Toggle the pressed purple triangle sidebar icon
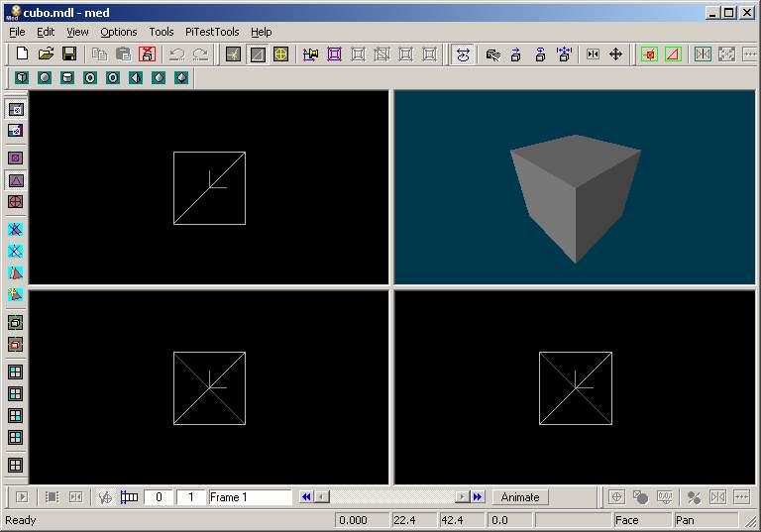This screenshot has width=761, height=532. click(x=16, y=180)
